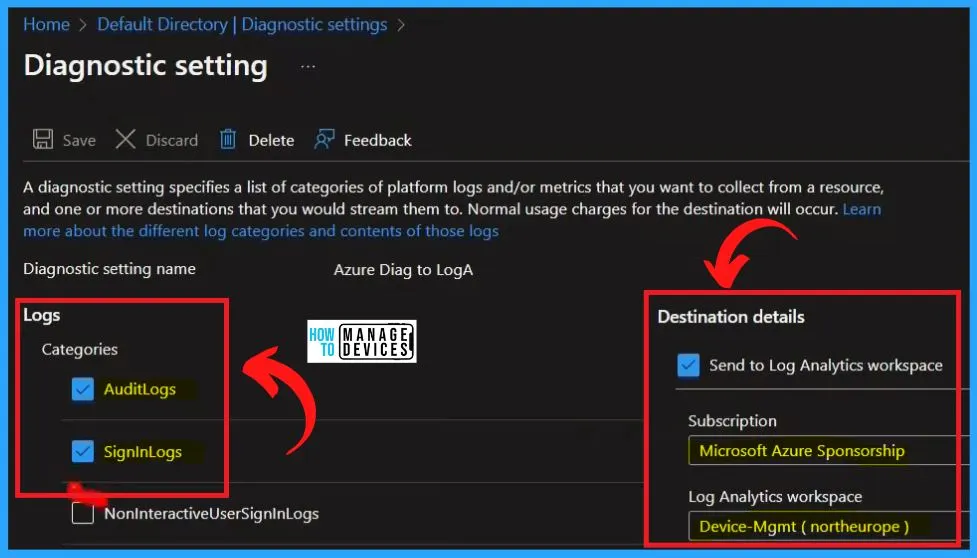This screenshot has height=558, width=977.
Task: Click the Categories subheading under Logs
Action: (80, 349)
